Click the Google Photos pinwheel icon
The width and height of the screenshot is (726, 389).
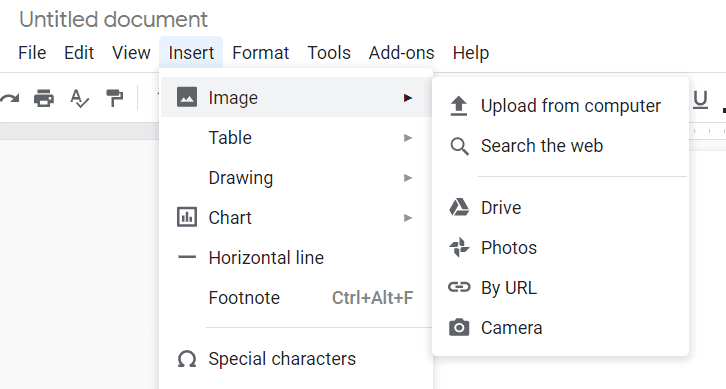(459, 247)
